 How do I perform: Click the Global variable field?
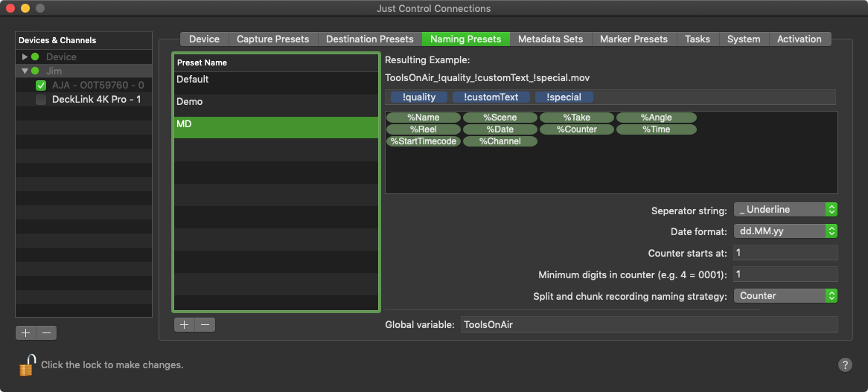(649, 324)
